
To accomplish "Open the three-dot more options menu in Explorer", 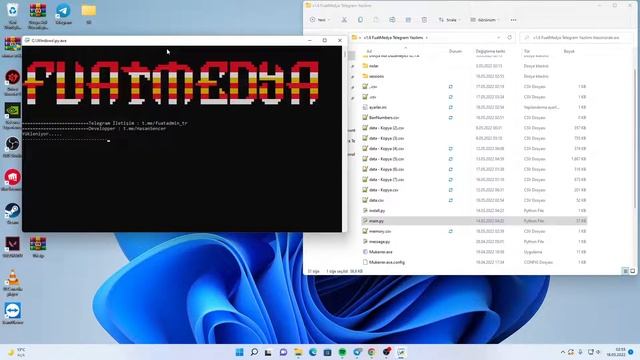I will pos(513,20).
